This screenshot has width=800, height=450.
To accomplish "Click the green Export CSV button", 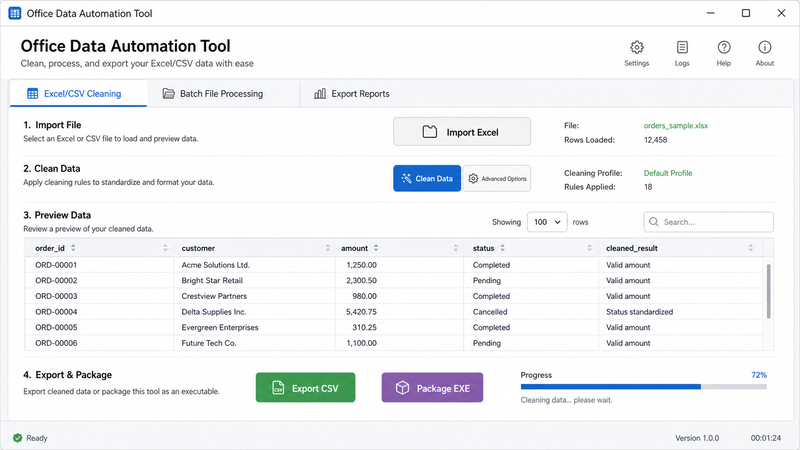I will 306,388.
